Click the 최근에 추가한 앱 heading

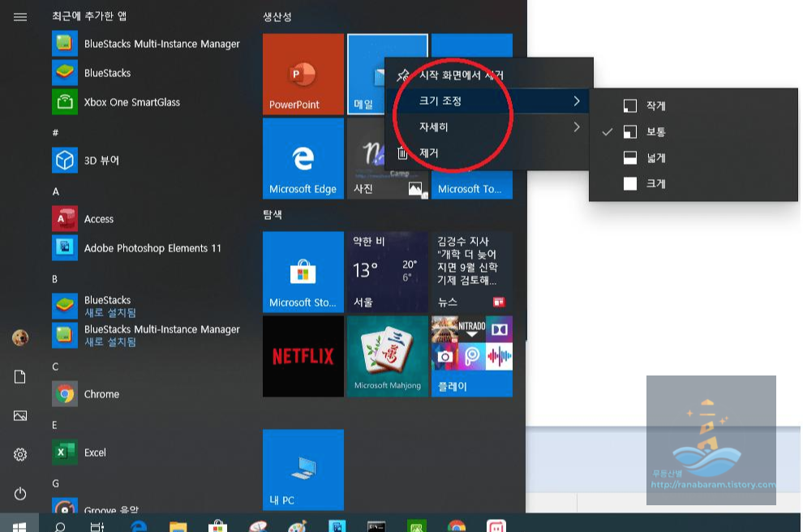click(89, 16)
